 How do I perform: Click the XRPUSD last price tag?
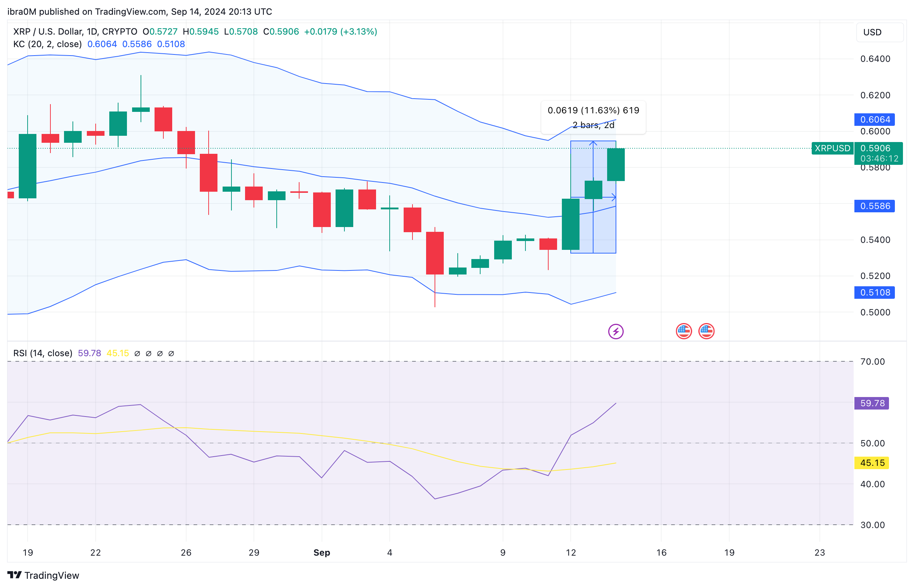832,148
